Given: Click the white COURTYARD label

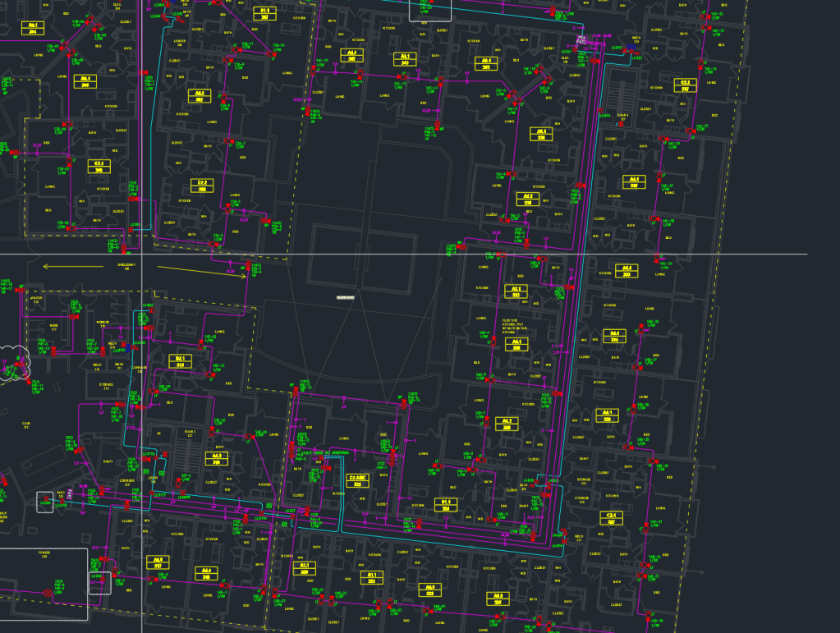Looking at the screenshot, I should [x=346, y=297].
